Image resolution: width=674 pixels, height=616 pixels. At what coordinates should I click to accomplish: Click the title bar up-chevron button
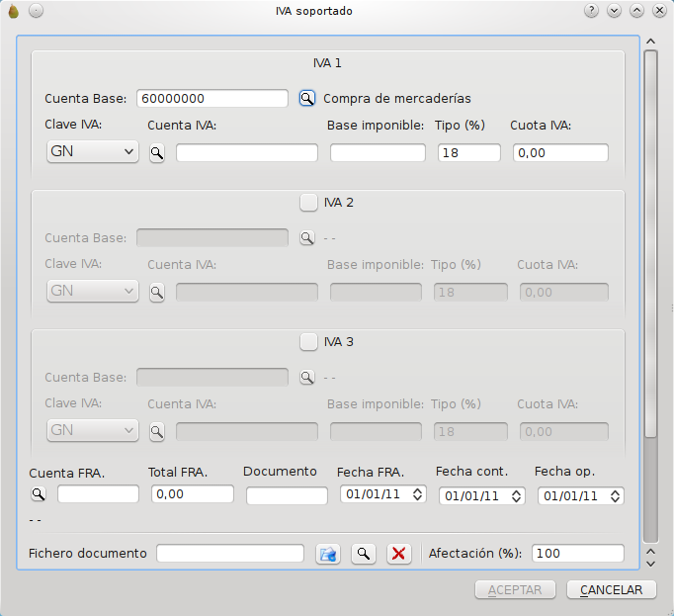click(x=636, y=10)
